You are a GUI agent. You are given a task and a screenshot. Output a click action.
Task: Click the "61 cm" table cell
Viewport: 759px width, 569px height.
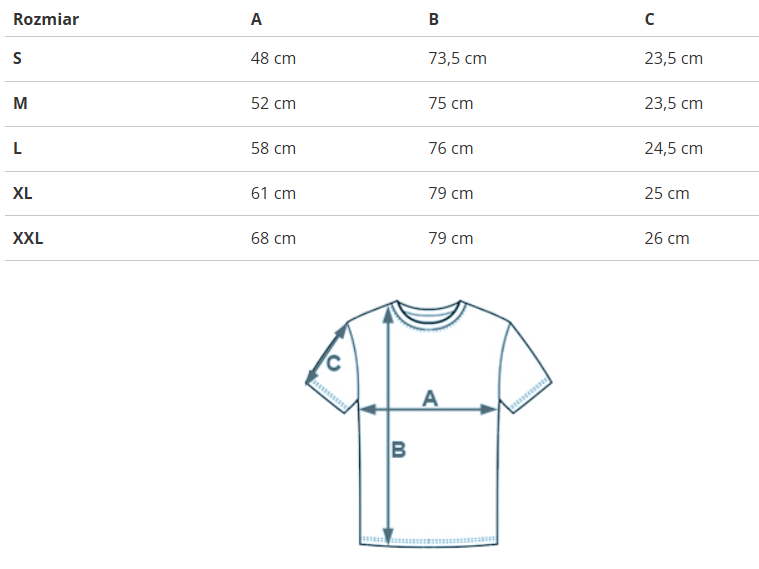(273, 193)
